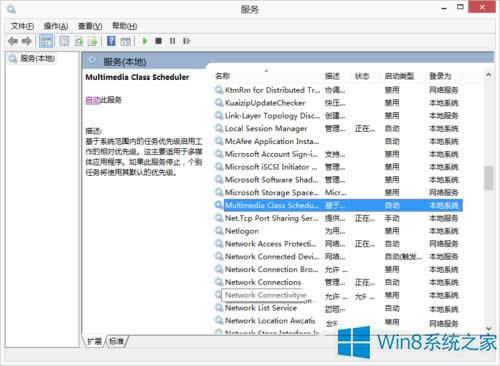Select the Network Location Awareness service
The height and width of the screenshot is (366, 500).
338,321
